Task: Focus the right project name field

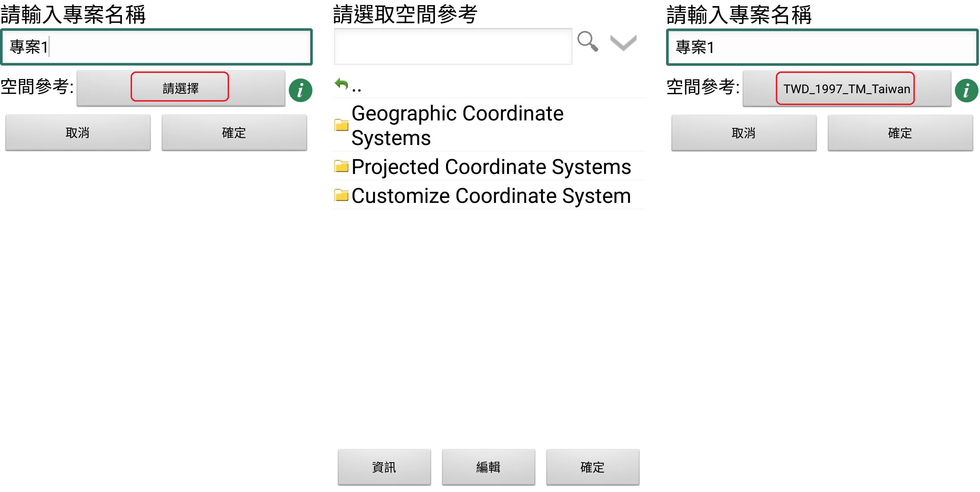Action: pyautogui.click(x=822, y=47)
